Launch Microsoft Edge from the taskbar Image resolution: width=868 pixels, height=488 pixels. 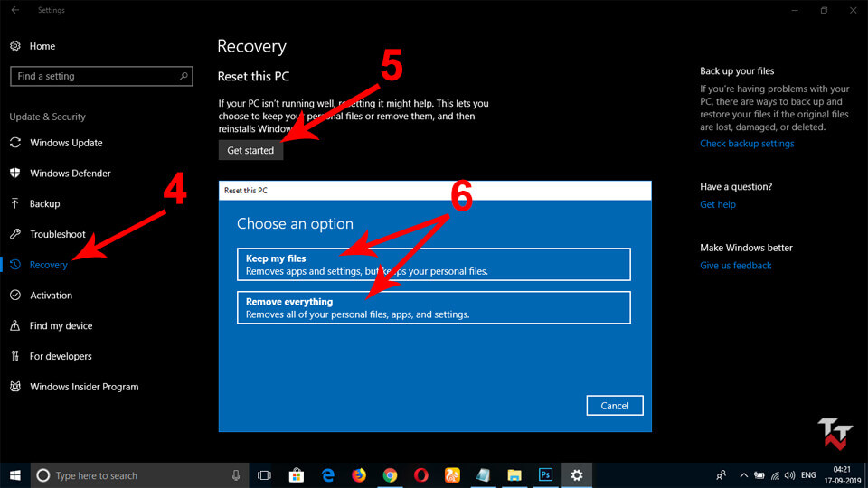point(327,475)
